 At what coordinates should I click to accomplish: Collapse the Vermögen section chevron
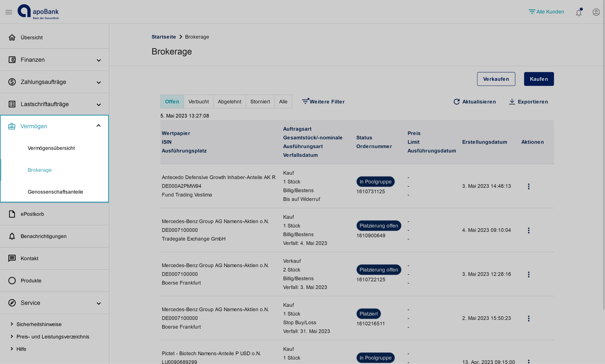(x=99, y=126)
